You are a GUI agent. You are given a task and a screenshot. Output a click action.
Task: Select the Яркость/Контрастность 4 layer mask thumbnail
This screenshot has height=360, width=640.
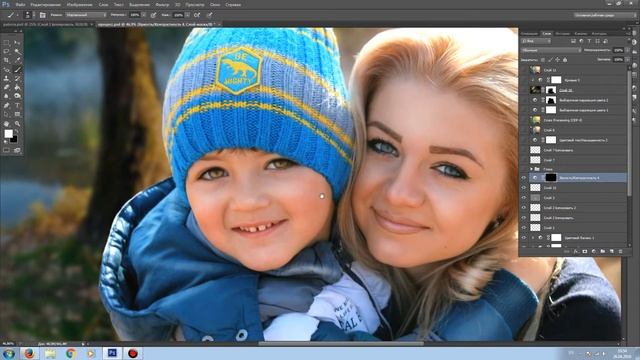click(x=551, y=178)
